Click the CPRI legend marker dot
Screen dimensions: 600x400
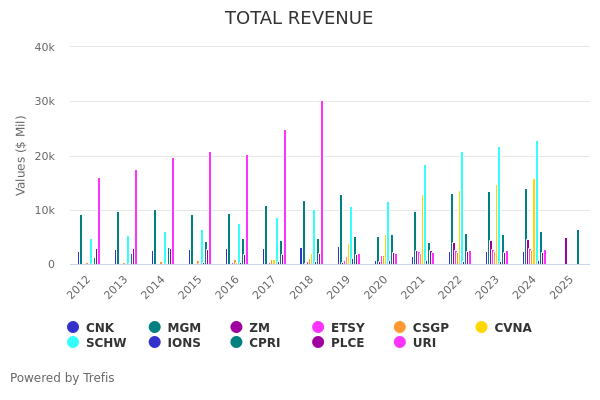click(237, 343)
